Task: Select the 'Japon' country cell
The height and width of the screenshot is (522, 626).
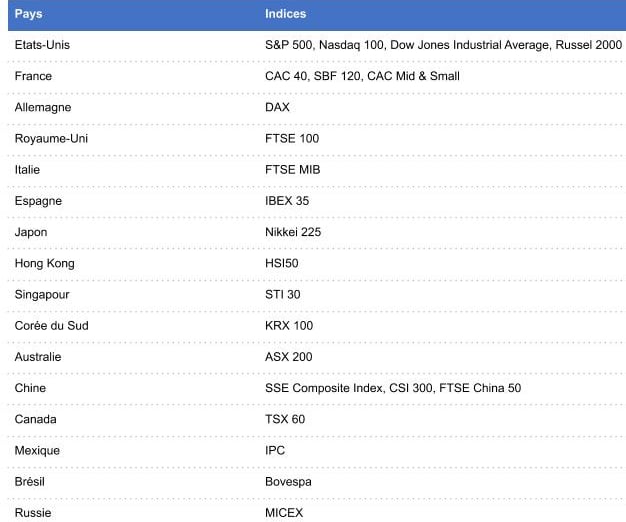Action: (x=31, y=232)
